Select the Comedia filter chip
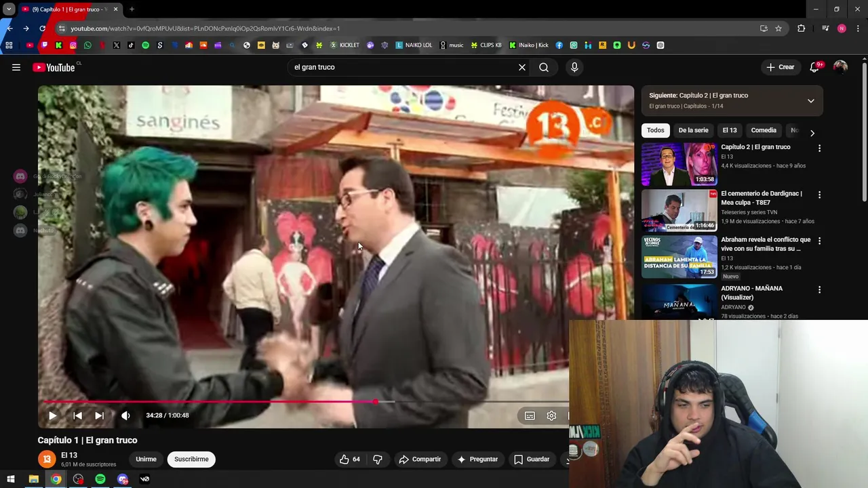Image resolution: width=868 pixels, height=488 pixels. pyautogui.click(x=764, y=130)
